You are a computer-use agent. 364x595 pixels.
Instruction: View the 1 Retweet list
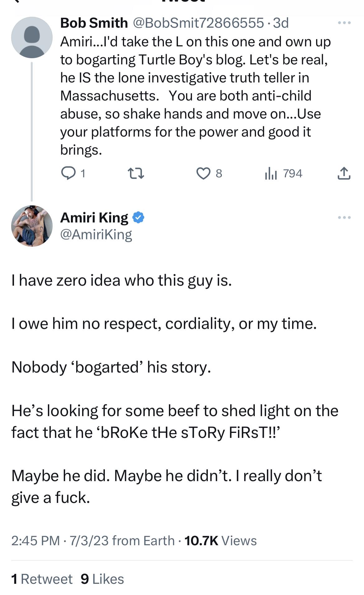42,579
